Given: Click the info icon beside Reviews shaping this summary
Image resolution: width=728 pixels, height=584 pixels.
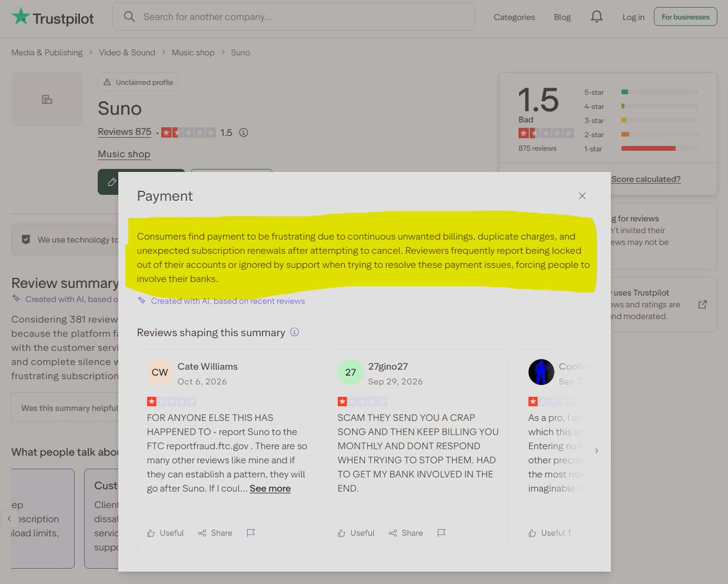Looking at the screenshot, I should [x=295, y=332].
